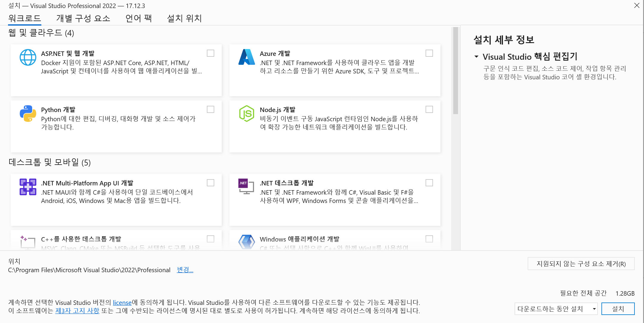The height and width of the screenshot is (323, 644).
Task: Click the Windows 애플리케이션 개발 title
Action: click(300, 239)
